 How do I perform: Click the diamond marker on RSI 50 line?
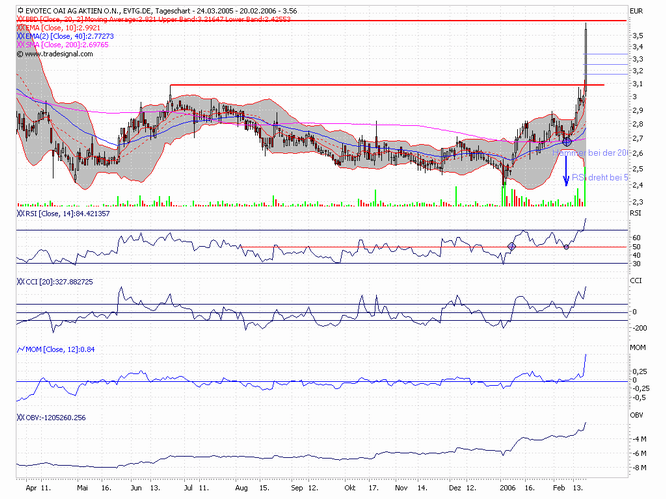(511, 246)
